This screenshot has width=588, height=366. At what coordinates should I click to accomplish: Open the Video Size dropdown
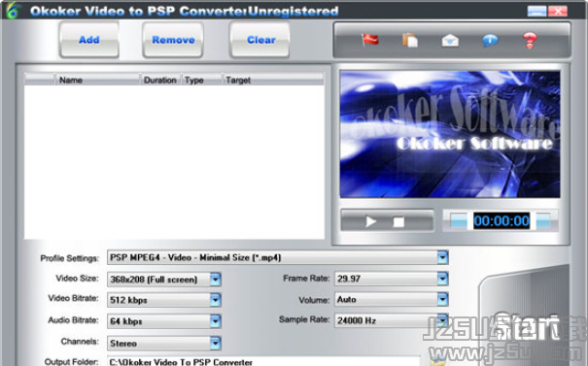tap(215, 279)
